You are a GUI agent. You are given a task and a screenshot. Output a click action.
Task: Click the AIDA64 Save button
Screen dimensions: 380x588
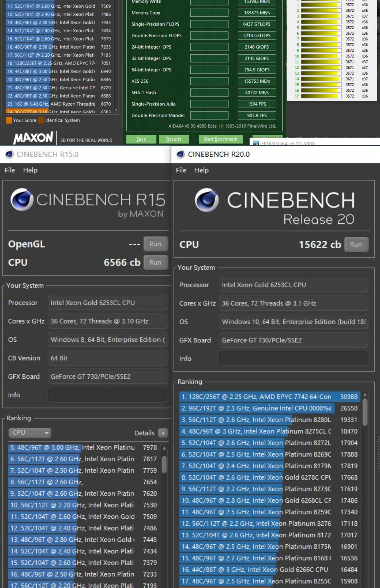pyautogui.click(x=141, y=139)
